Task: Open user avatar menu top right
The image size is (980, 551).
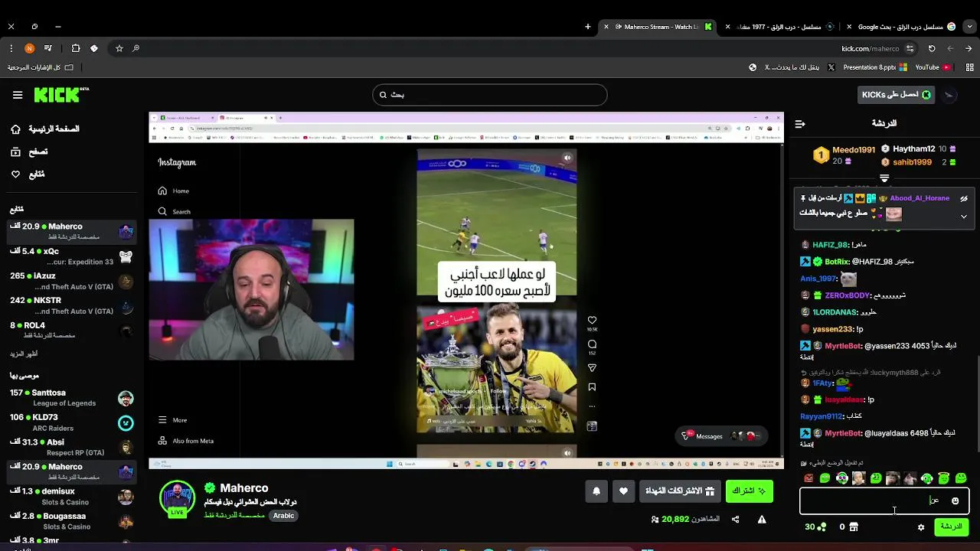Action: [x=949, y=95]
